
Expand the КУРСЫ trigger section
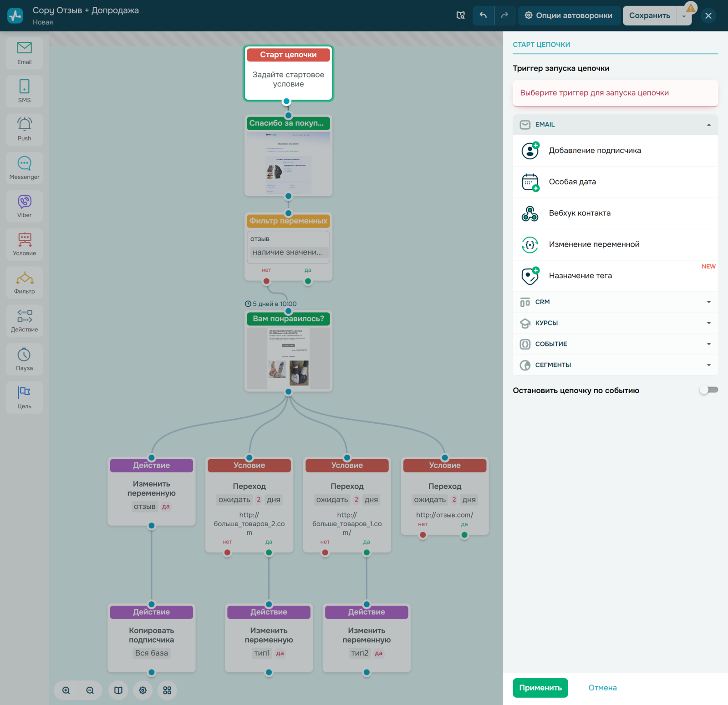point(615,323)
